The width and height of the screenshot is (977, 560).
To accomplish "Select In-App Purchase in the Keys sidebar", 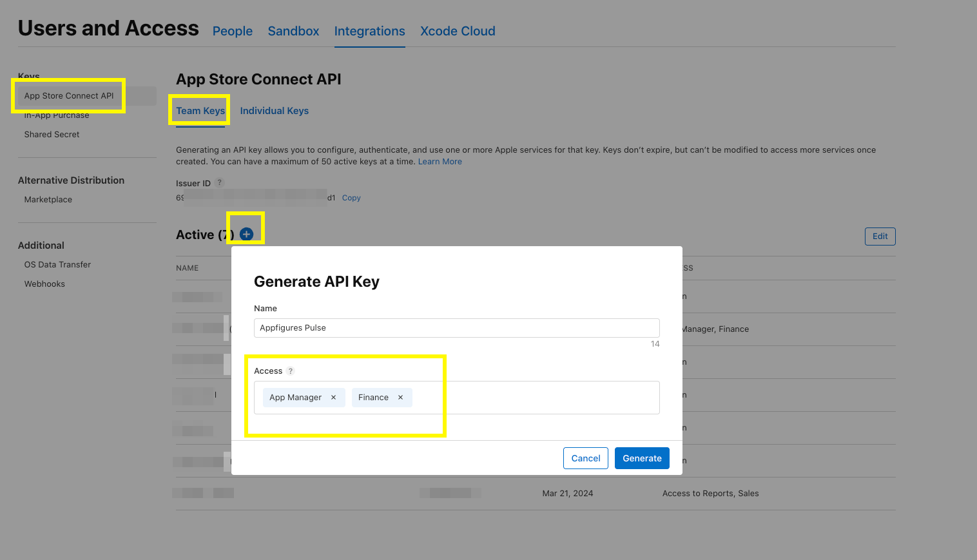I will coord(57,115).
